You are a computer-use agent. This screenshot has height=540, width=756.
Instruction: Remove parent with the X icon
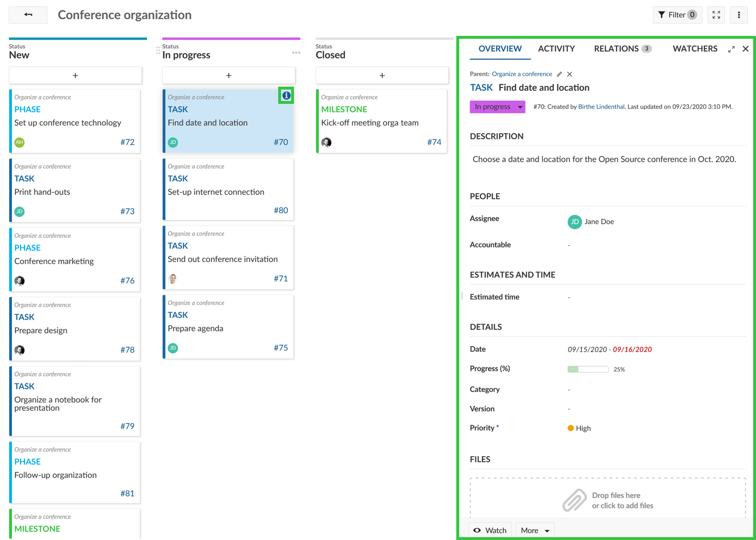[569, 74]
